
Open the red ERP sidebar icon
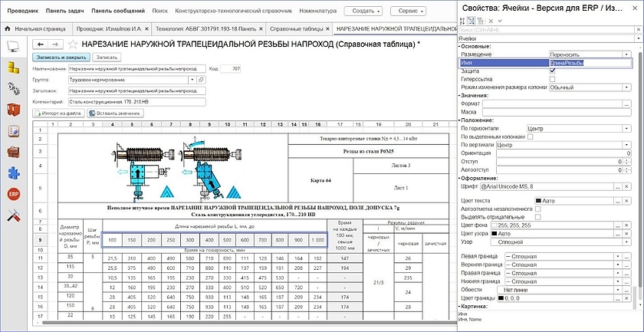coord(13,195)
